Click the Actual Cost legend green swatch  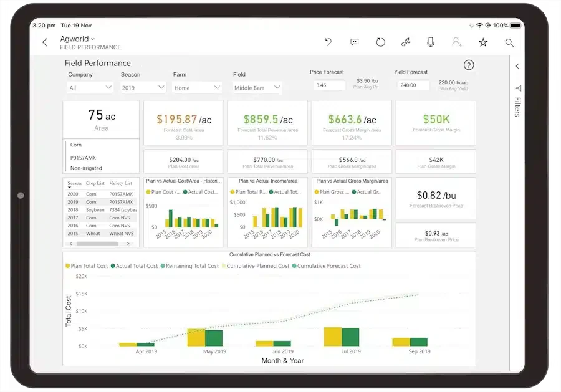click(x=185, y=192)
